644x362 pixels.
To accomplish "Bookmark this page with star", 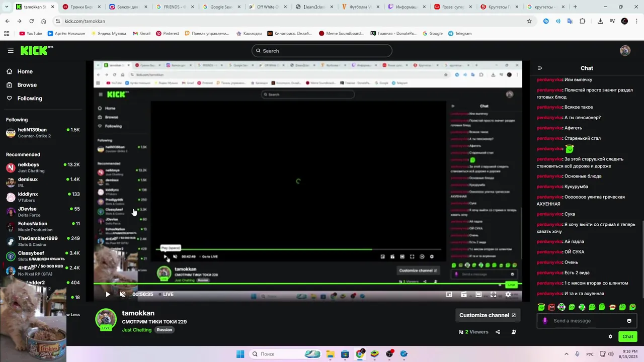I will (529, 21).
